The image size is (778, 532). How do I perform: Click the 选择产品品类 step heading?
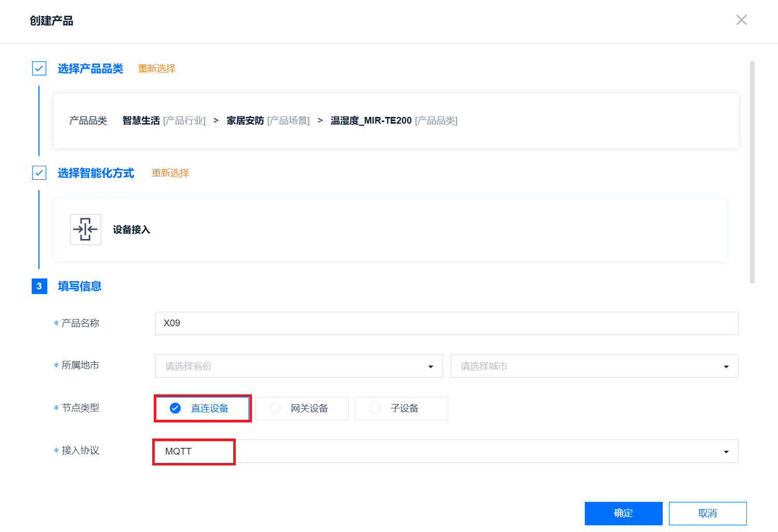(x=90, y=69)
